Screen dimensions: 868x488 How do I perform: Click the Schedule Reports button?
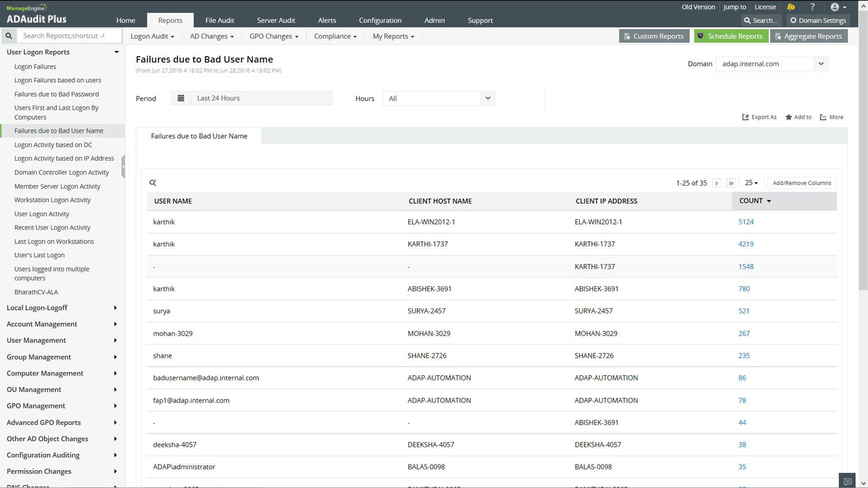click(x=731, y=36)
